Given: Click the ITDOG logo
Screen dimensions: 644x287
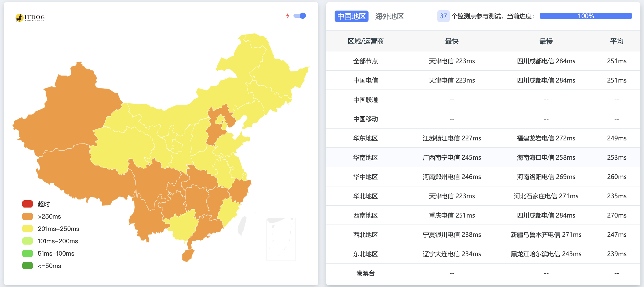Looking at the screenshot, I should click(x=30, y=17).
